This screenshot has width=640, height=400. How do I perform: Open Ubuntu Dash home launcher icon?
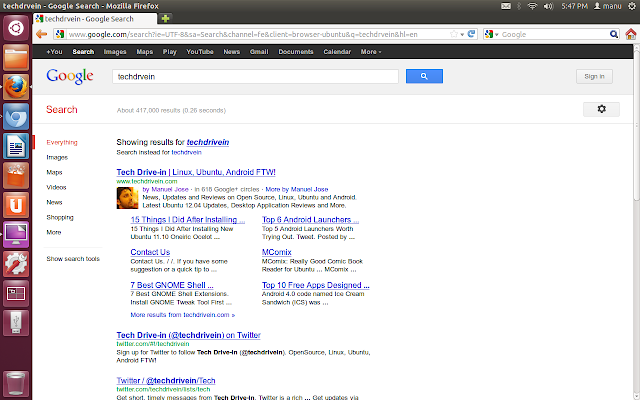(x=16, y=28)
